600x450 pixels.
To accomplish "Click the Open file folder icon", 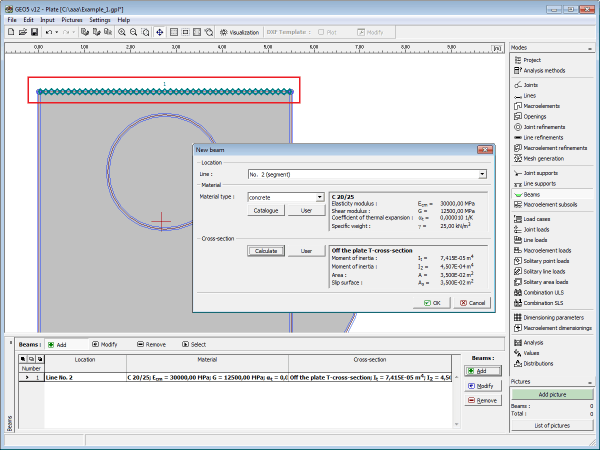I will tap(21, 32).
